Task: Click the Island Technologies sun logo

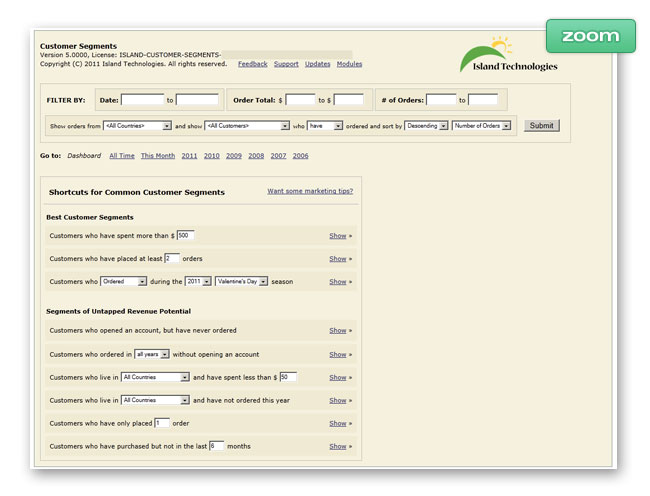Action: click(x=507, y=55)
